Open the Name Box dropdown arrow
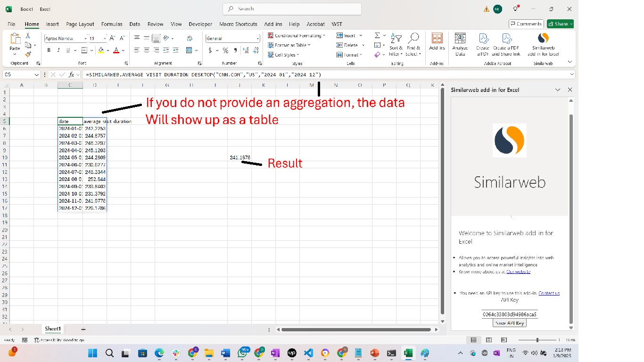644x362 pixels. pyautogui.click(x=37, y=74)
